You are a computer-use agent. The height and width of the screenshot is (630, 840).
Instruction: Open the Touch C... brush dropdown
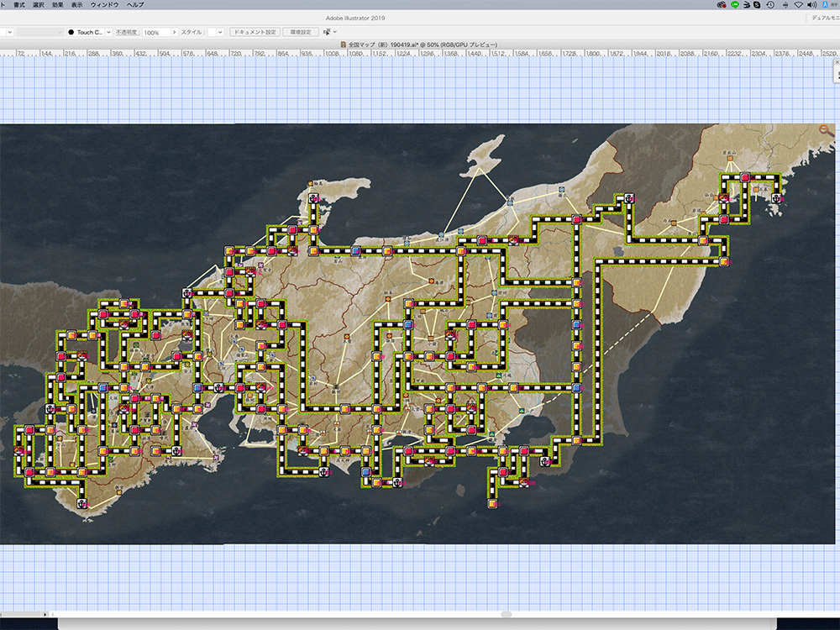point(108,32)
